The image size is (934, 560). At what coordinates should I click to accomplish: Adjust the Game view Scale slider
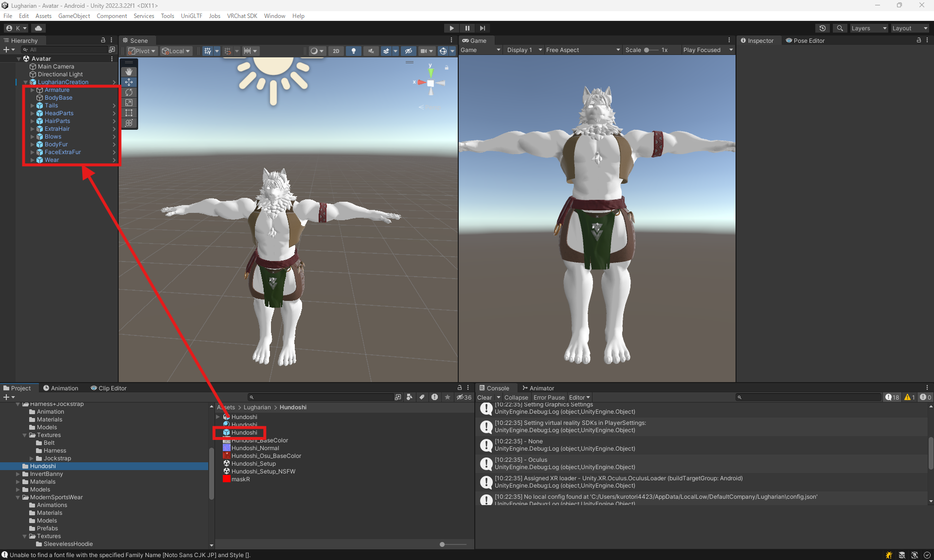click(x=651, y=50)
